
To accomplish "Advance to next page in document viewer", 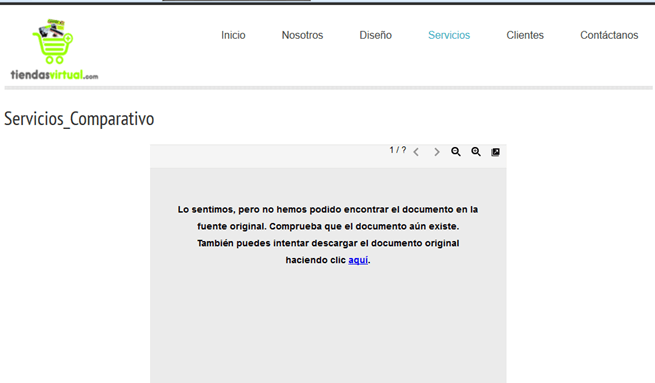I will [437, 152].
